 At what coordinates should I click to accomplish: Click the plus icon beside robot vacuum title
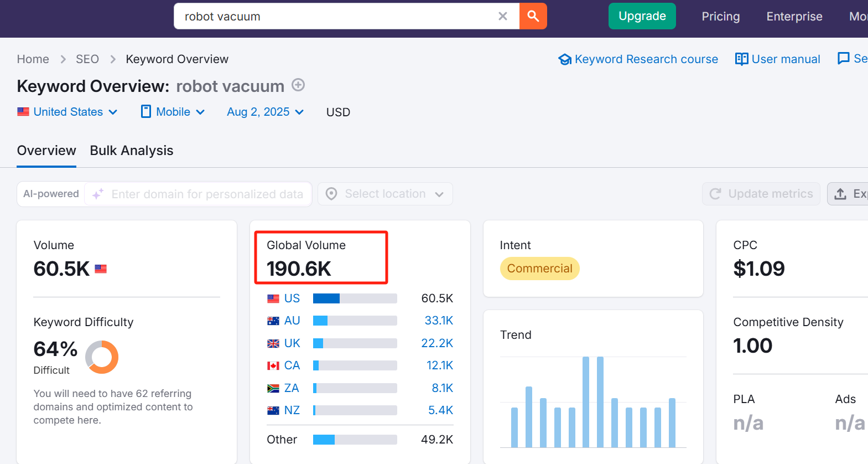click(298, 85)
